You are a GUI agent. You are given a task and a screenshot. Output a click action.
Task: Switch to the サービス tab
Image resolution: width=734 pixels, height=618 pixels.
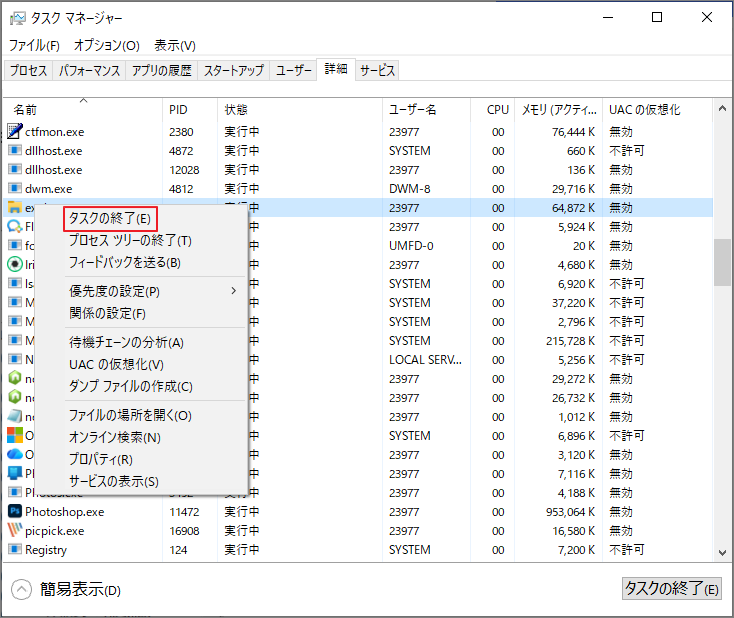pos(377,70)
